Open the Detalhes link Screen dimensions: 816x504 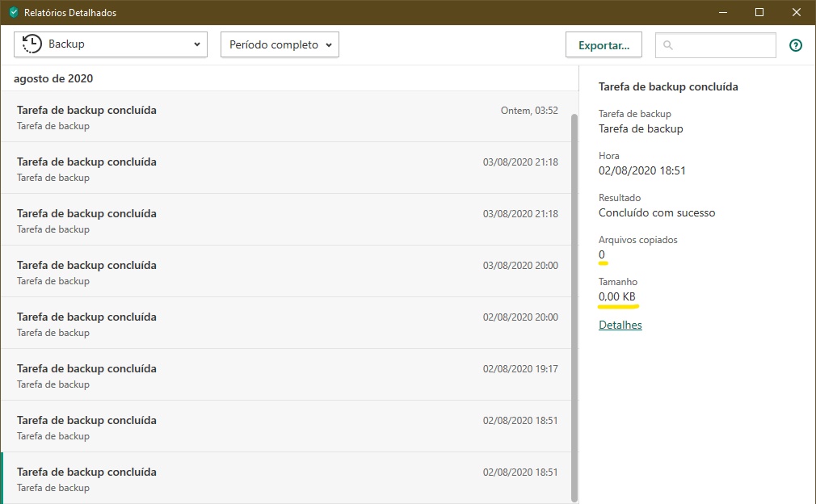pyautogui.click(x=620, y=325)
